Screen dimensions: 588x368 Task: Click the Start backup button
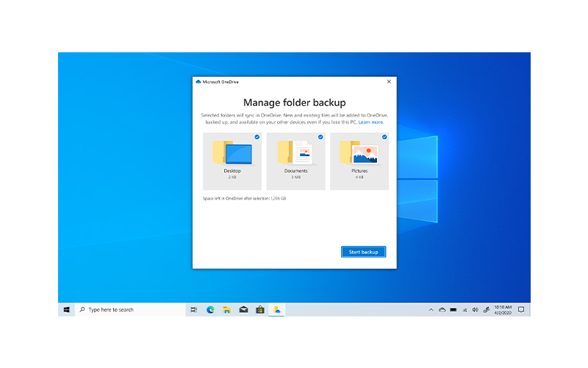pyautogui.click(x=363, y=252)
